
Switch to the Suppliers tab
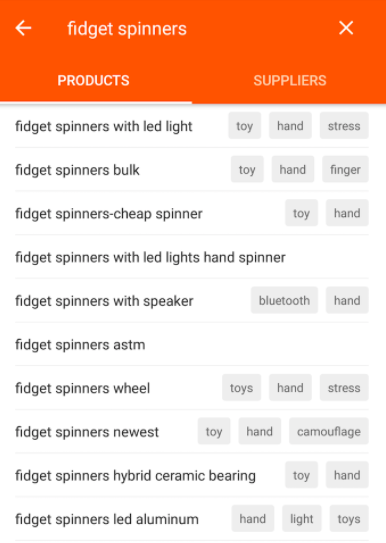(290, 81)
